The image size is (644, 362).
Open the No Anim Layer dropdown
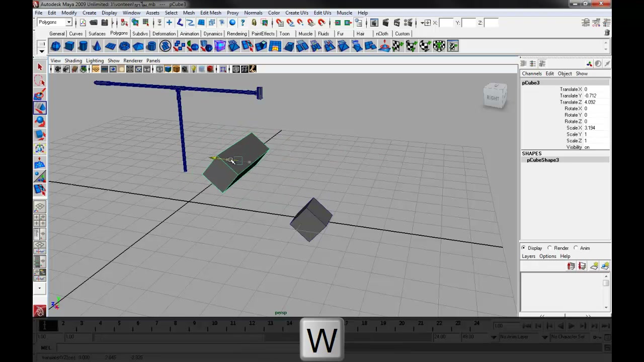pyautogui.click(x=494, y=337)
